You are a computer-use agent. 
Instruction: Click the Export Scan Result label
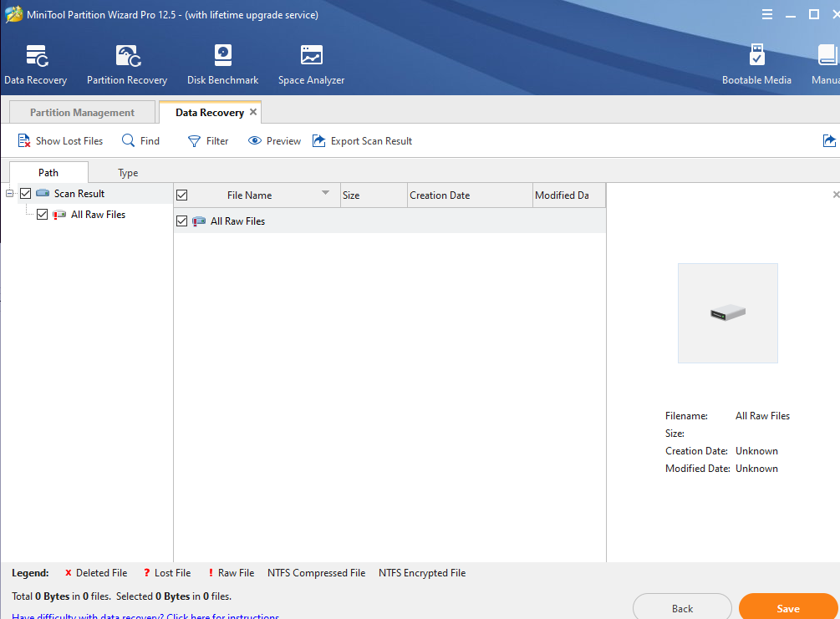371,141
